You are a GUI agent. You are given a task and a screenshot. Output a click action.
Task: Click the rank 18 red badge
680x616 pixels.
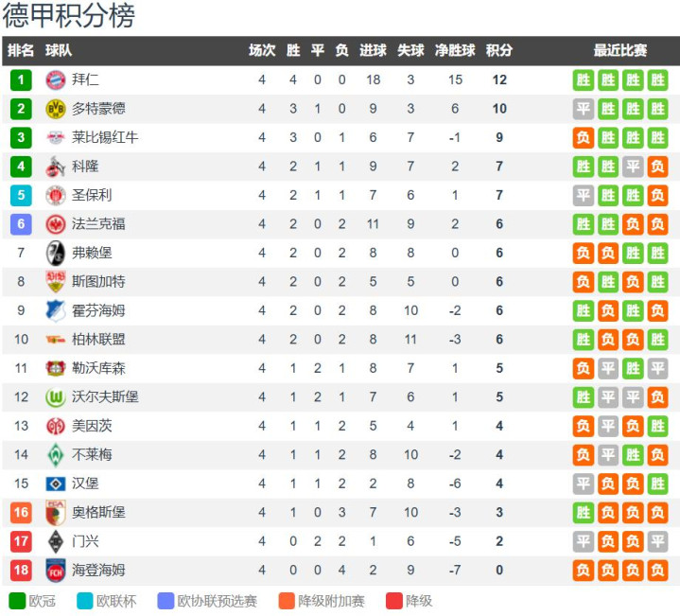coord(21,570)
